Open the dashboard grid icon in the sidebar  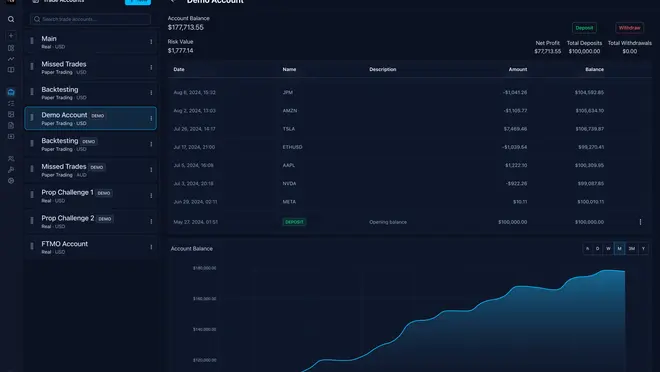click(11, 48)
